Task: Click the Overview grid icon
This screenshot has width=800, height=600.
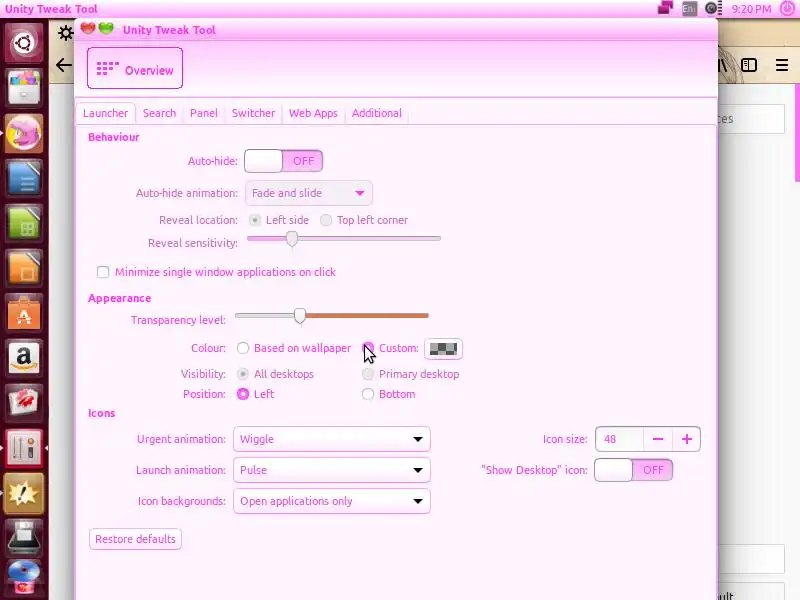Action: [107, 69]
